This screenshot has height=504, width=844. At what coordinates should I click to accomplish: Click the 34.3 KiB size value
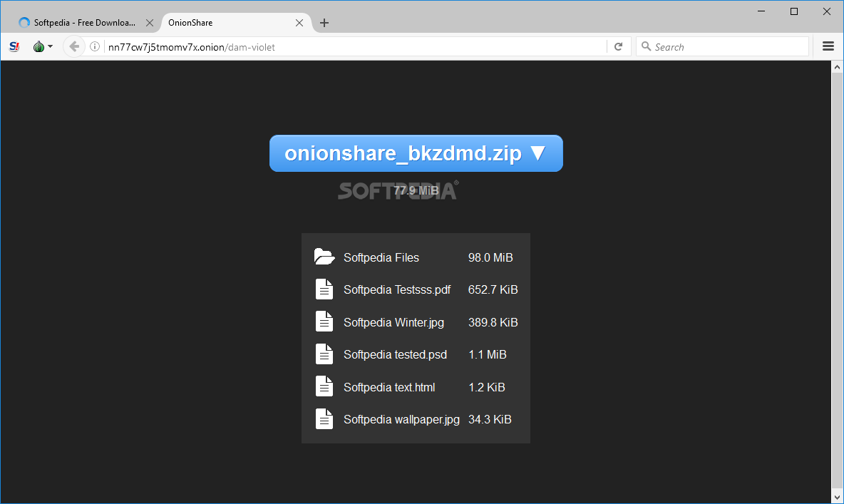point(490,419)
